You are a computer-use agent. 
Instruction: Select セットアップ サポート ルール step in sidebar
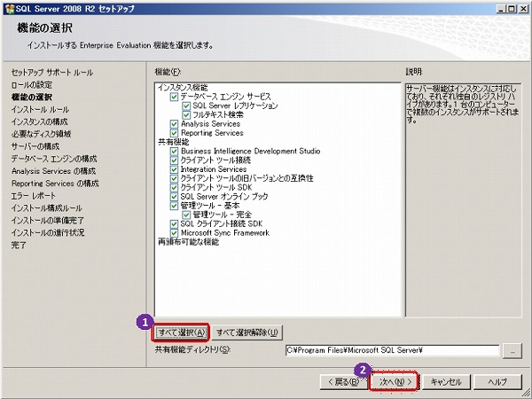pos(52,73)
